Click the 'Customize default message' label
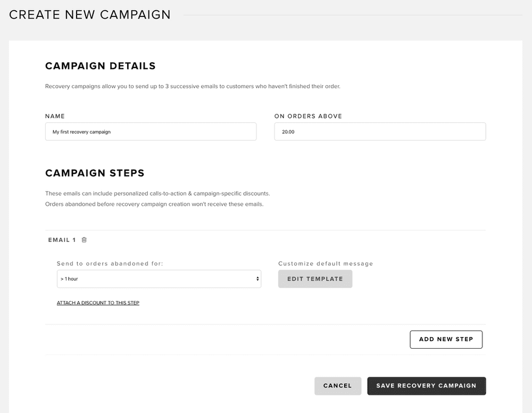Image resolution: width=532 pixels, height=413 pixels. [326, 264]
